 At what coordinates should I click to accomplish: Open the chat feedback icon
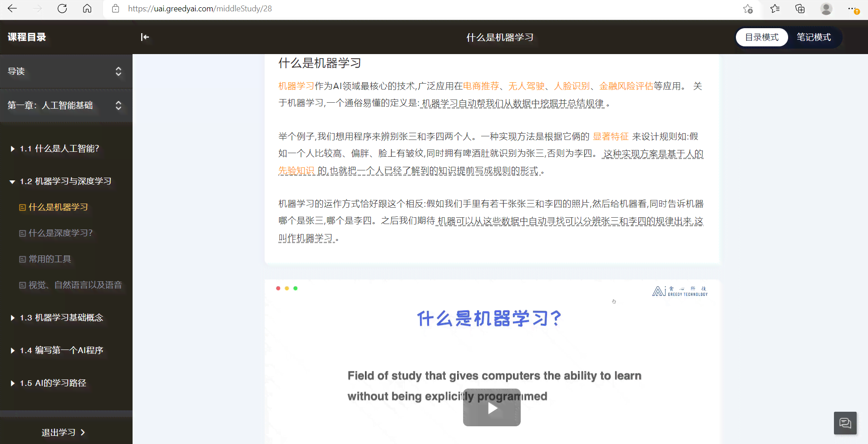[x=845, y=423]
